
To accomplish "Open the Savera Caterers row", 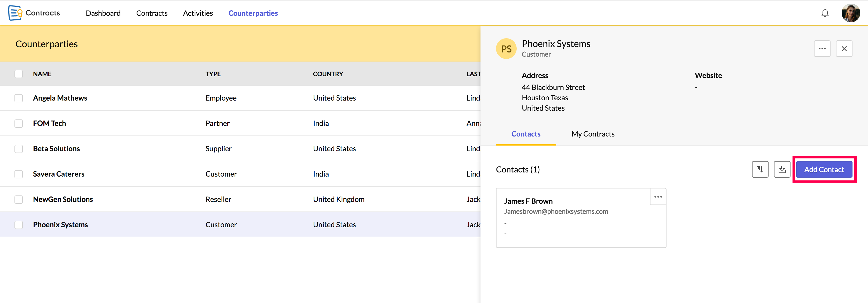I will pyautogui.click(x=59, y=174).
